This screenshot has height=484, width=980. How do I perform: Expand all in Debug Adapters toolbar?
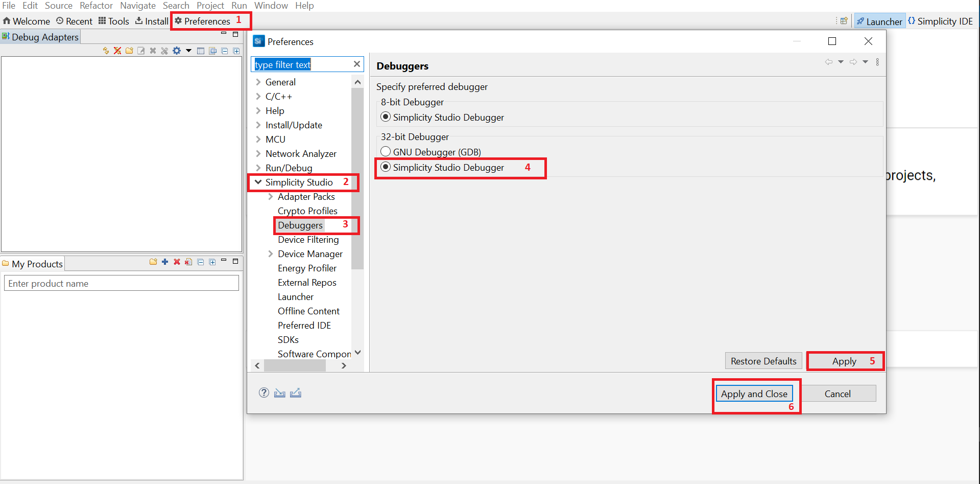[x=236, y=51]
